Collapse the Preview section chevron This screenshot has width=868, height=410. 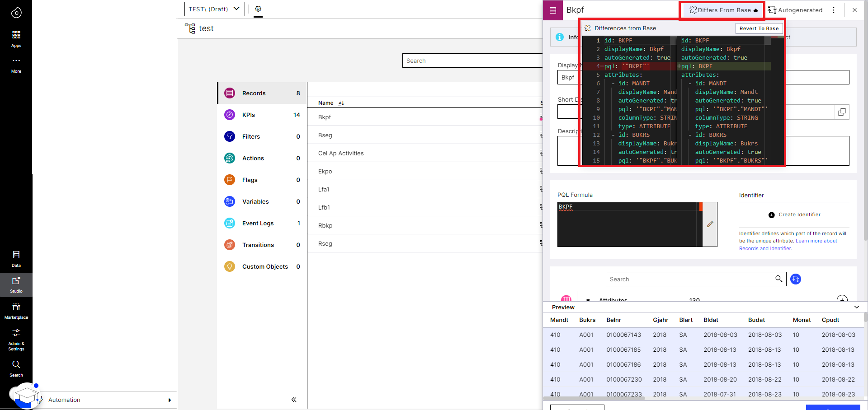coord(857,307)
